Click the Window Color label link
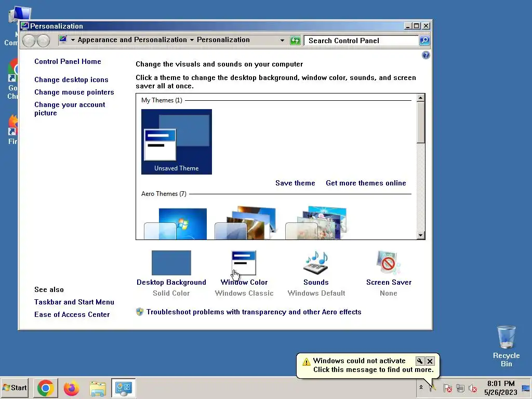 tap(244, 282)
